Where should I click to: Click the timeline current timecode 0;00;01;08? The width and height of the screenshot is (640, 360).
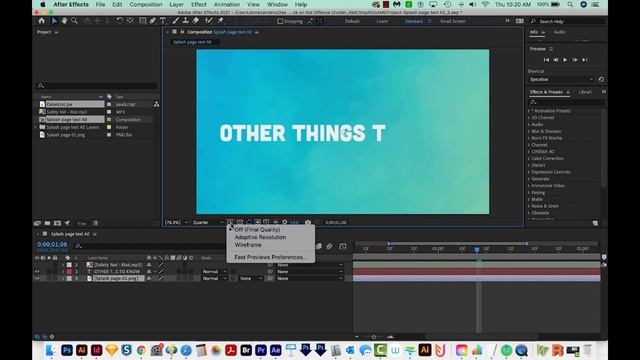click(x=52, y=244)
